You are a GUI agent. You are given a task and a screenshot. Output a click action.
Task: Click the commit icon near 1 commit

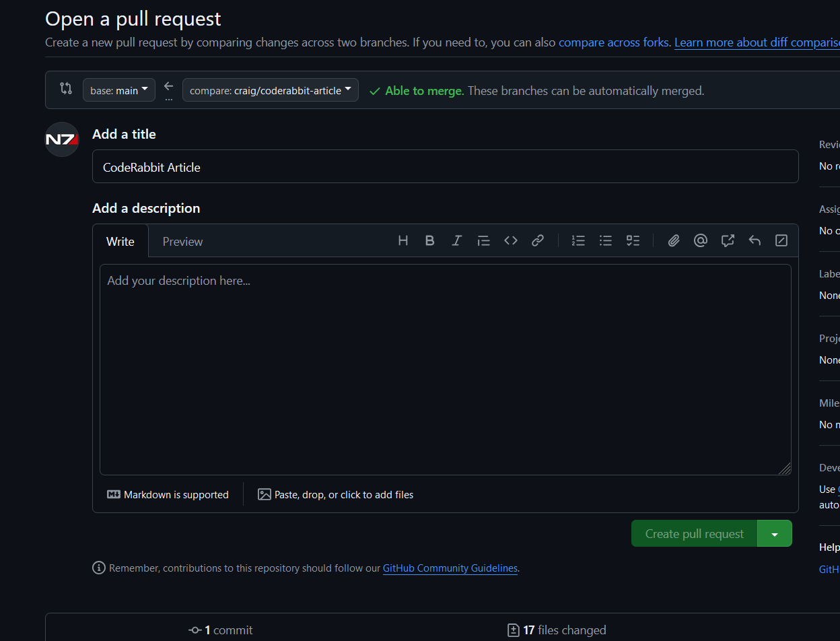[195, 630]
